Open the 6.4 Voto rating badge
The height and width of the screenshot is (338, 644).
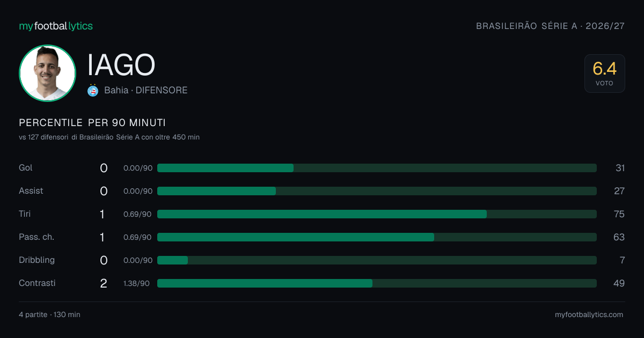(x=604, y=74)
